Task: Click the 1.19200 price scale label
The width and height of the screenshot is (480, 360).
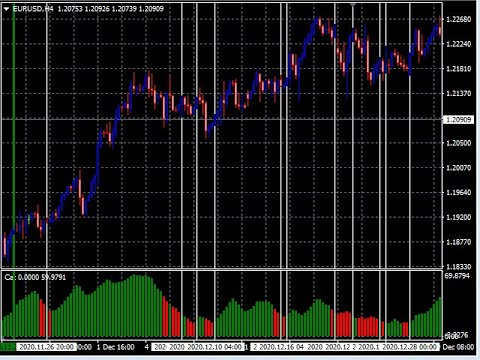Action: point(459,217)
